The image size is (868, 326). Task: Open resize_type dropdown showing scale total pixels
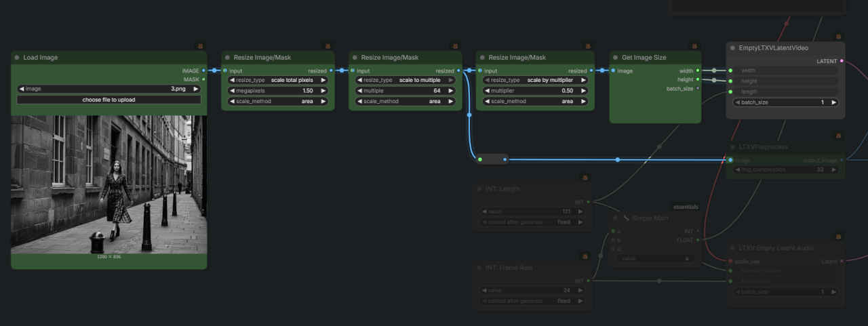[x=278, y=80]
